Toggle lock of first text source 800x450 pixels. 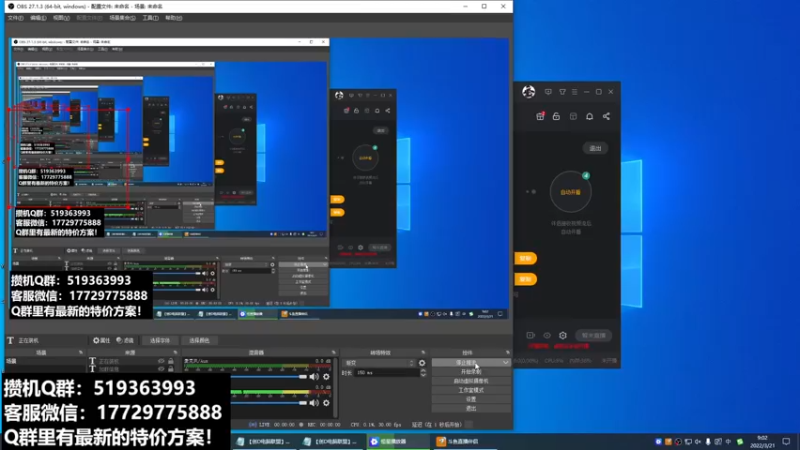(x=171, y=361)
